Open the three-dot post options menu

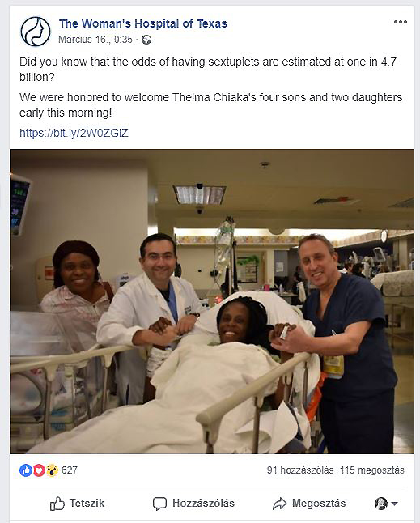(400, 22)
